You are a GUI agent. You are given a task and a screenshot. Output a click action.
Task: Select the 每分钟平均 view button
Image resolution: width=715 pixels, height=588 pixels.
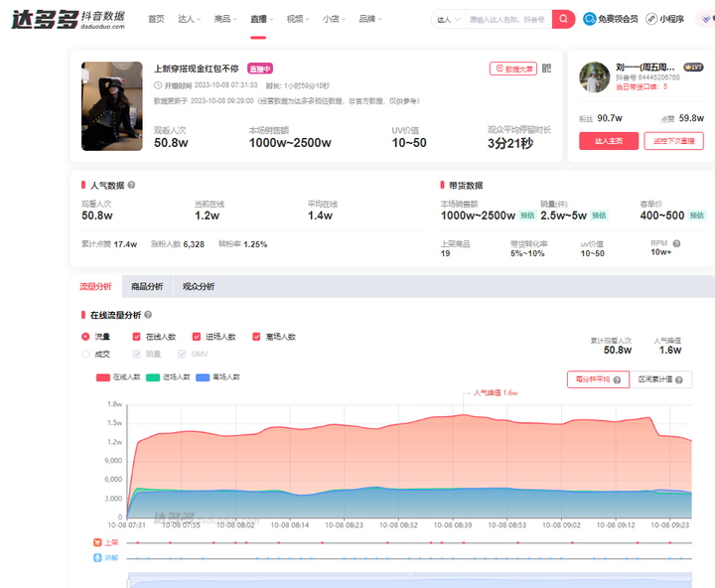(598, 379)
